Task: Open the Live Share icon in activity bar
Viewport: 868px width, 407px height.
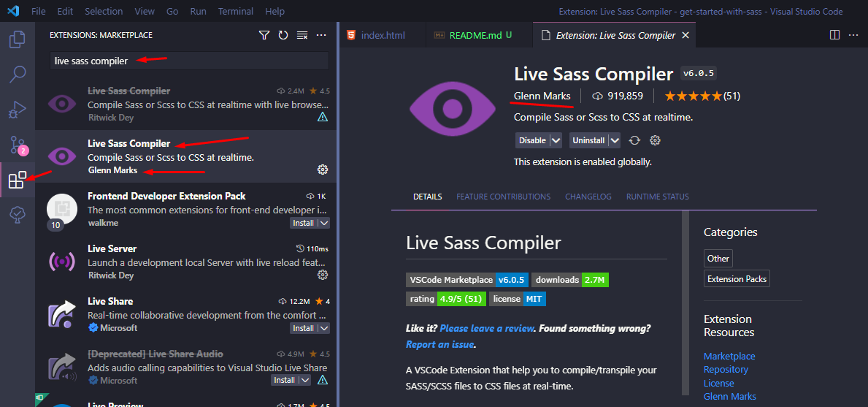Action: click(18, 216)
